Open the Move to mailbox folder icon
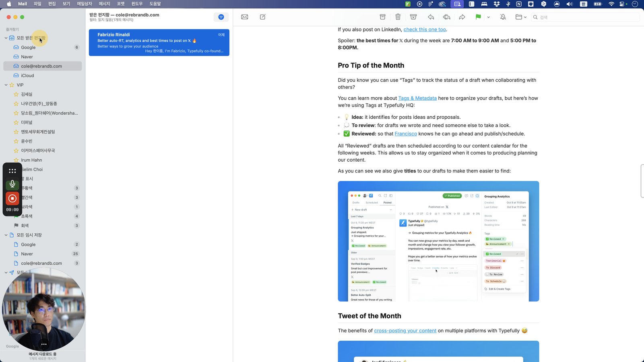The width and height of the screenshot is (644, 362). pos(519,17)
